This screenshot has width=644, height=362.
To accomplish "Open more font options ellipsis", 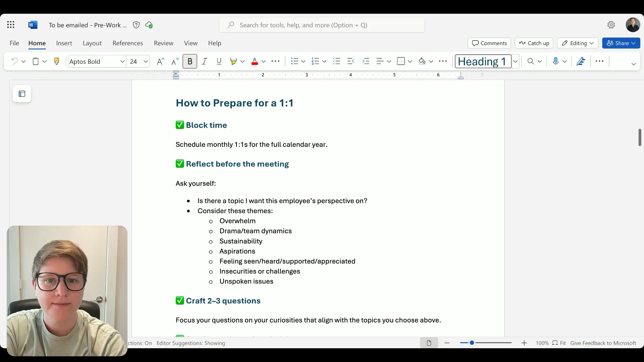I will [x=275, y=61].
